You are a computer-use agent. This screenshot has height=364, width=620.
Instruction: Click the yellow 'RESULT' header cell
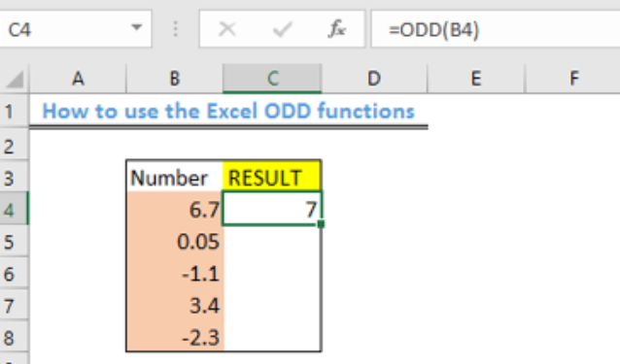pos(272,177)
